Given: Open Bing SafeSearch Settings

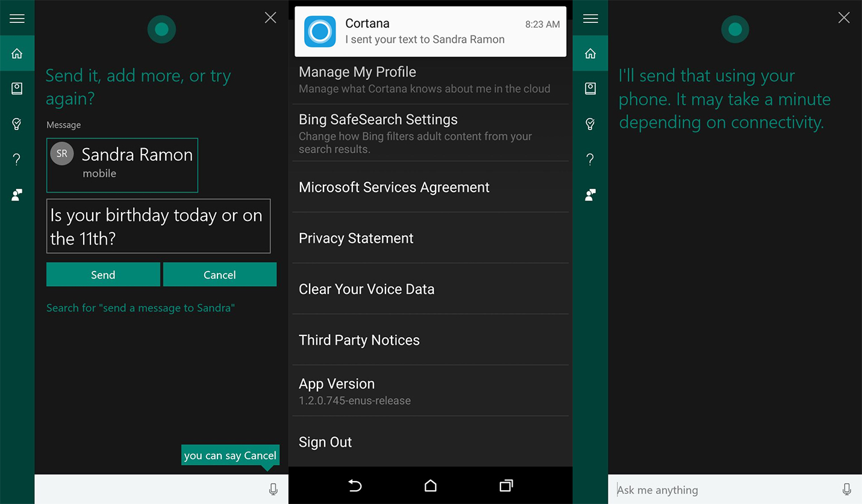Looking at the screenshot, I should point(431,133).
